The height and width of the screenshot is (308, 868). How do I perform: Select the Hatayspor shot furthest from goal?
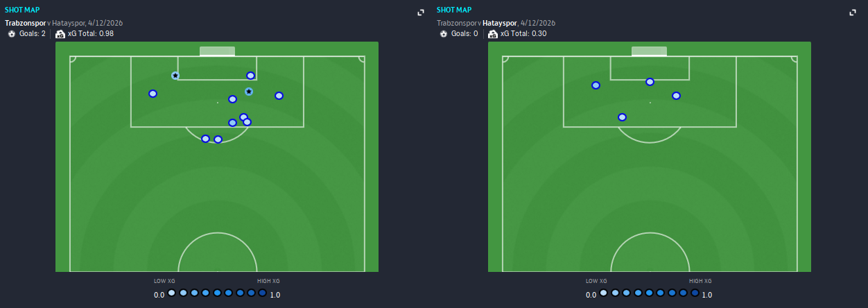click(x=622, y=117)
